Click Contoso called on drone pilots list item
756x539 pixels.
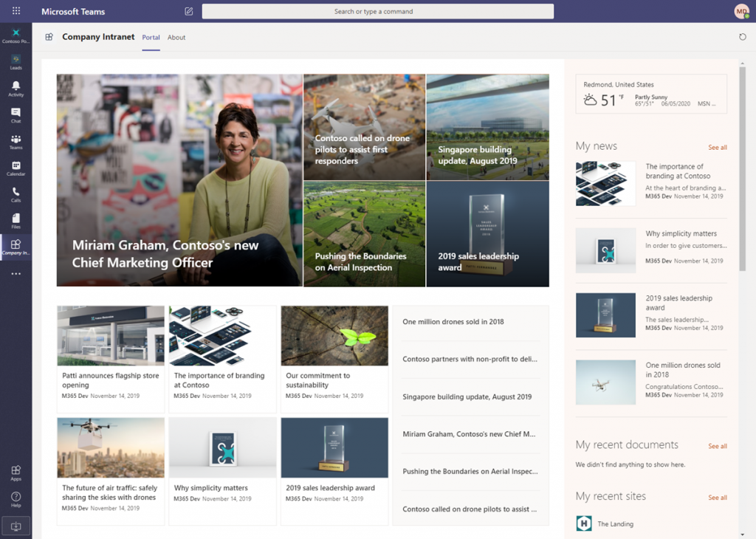click(470, 509)
